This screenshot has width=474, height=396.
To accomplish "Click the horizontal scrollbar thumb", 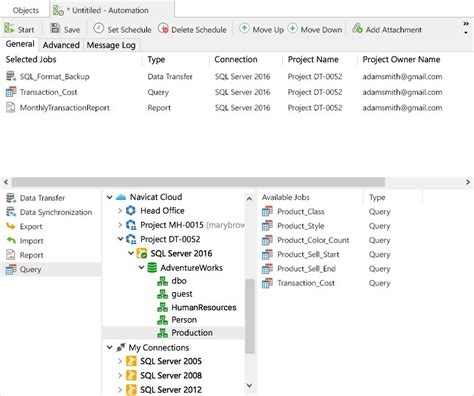I will point(198,182).
